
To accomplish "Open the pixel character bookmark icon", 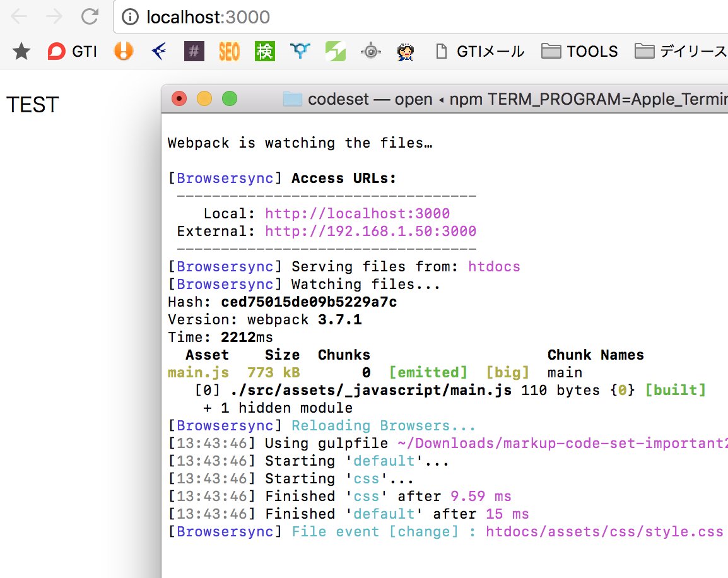I will 406,51.
